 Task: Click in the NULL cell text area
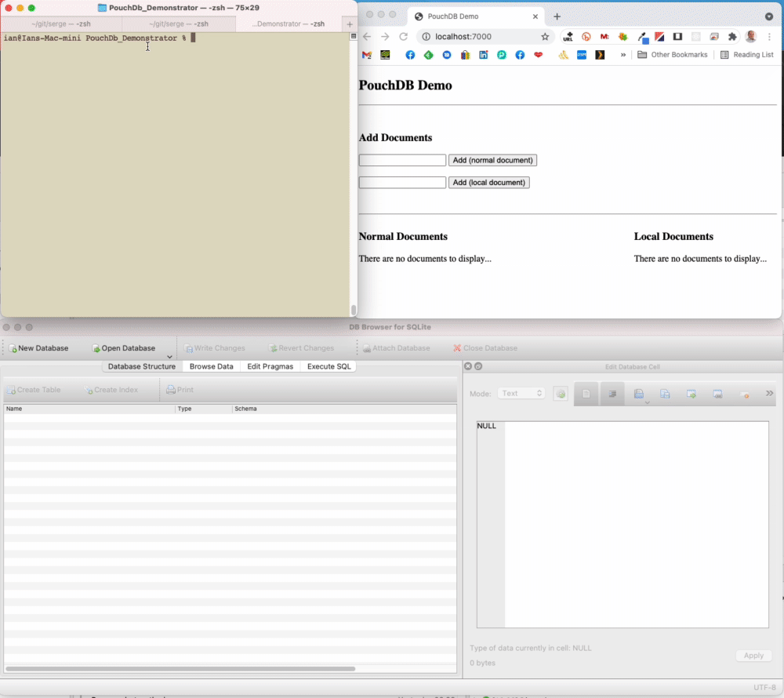(622, 524)
